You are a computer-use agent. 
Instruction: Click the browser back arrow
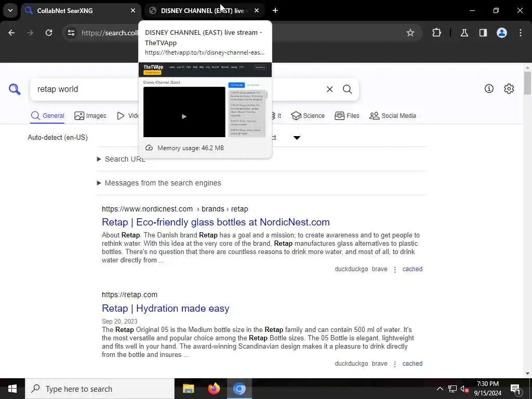[x=11, y=33]
